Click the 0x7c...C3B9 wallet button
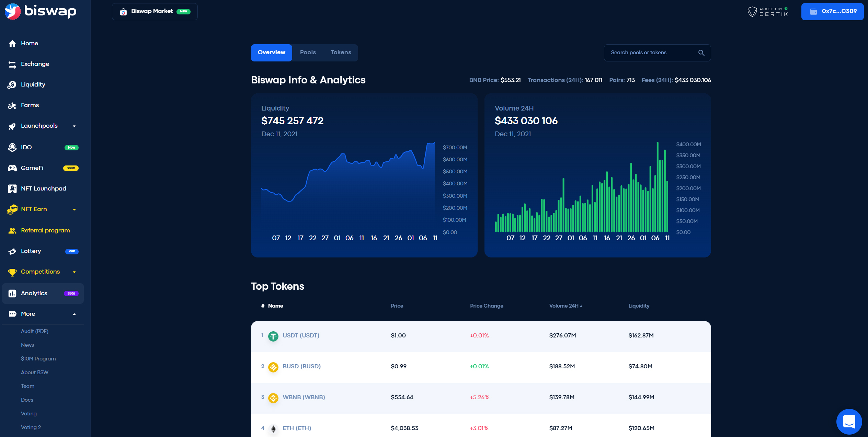 pyautogui.click(x=832, y=12)
